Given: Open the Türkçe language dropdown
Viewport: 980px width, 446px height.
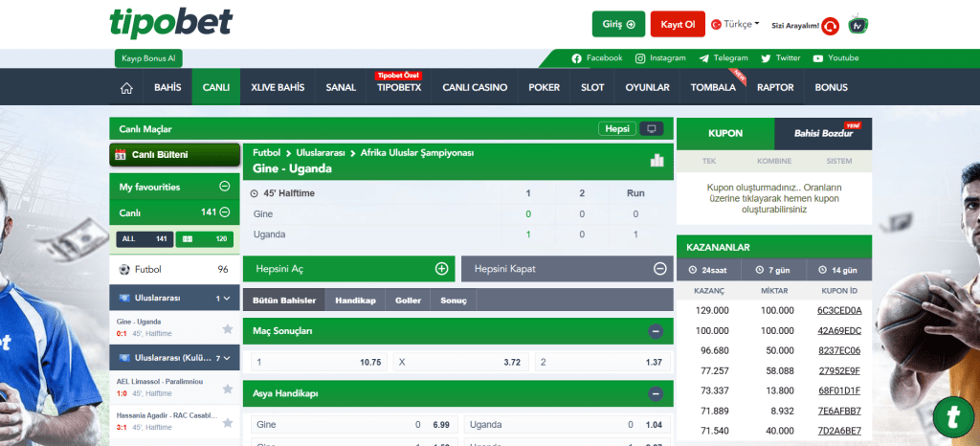Looking at the screenshot, I should 741,24.
